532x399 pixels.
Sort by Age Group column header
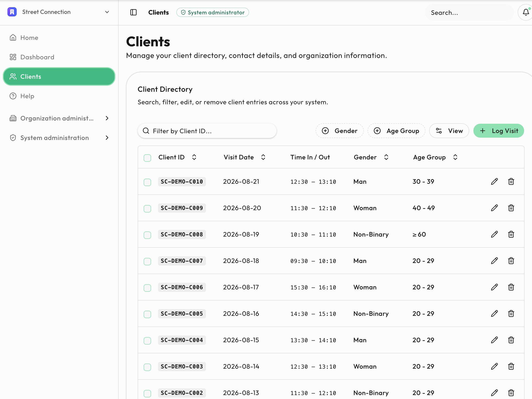point(435,157)
